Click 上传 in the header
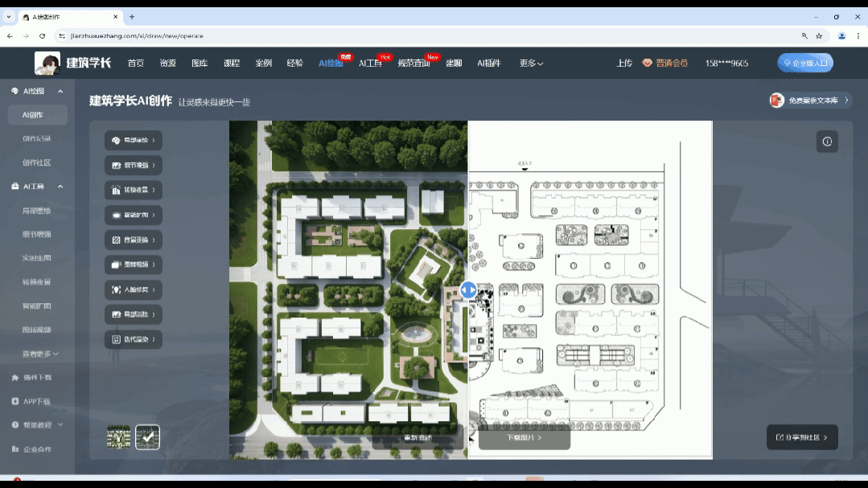This screenshot has width=868, height=488. tap(624, 63)
